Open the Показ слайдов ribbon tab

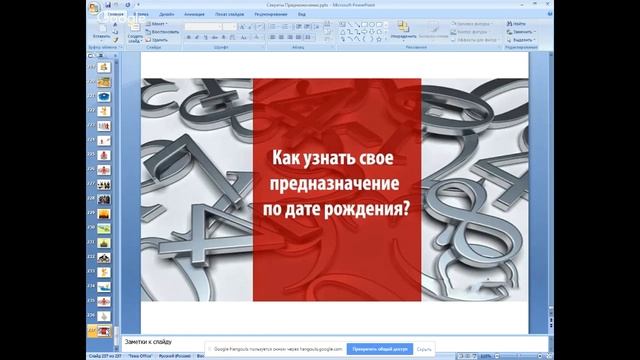pyautogui.click(x=230, y=14)
